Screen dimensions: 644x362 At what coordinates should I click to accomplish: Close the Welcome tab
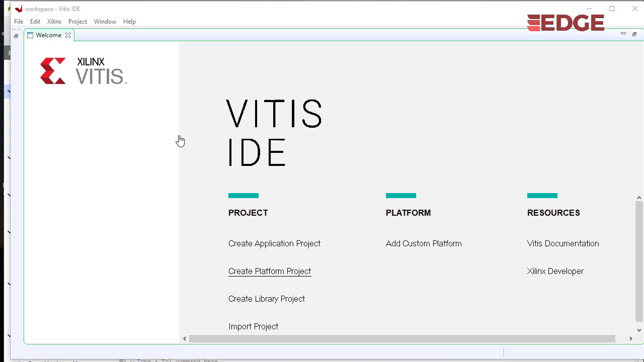point(68,35)
